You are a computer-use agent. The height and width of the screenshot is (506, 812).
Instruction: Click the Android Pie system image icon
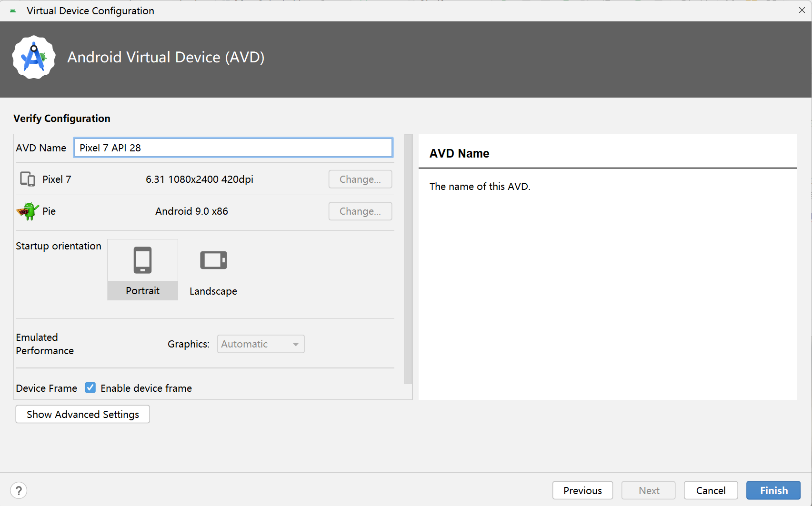click(28, 211)
